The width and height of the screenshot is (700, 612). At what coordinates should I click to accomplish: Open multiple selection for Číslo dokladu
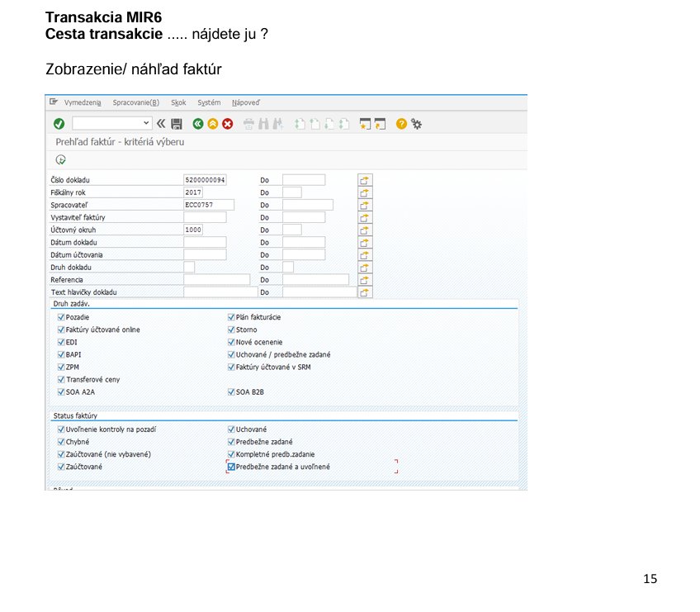[x=365, y=180]
